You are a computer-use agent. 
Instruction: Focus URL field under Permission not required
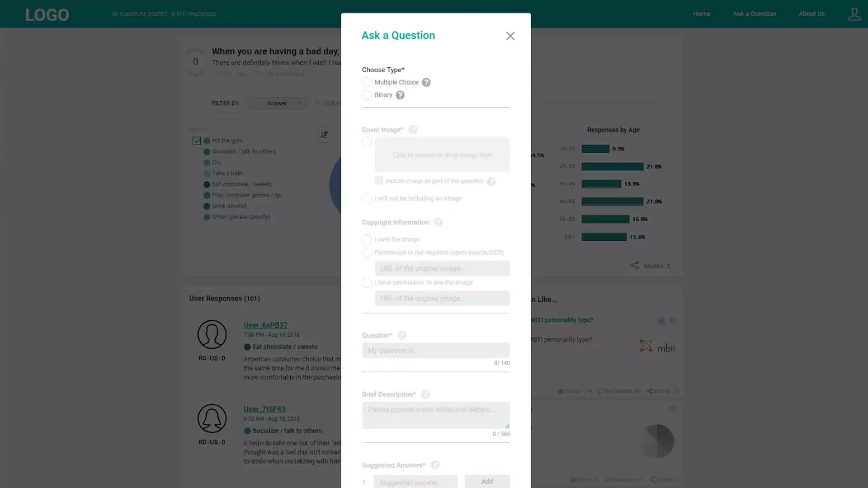coord(442,268)
